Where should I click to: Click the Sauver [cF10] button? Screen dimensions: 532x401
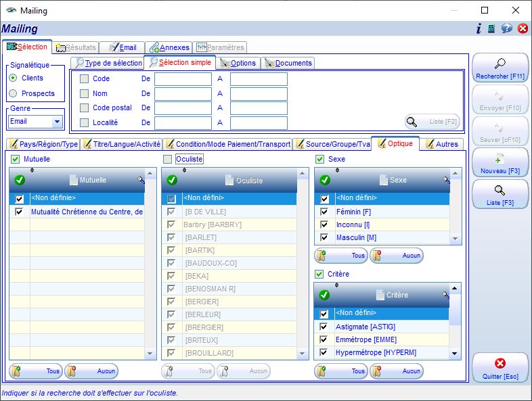[500, 131]
